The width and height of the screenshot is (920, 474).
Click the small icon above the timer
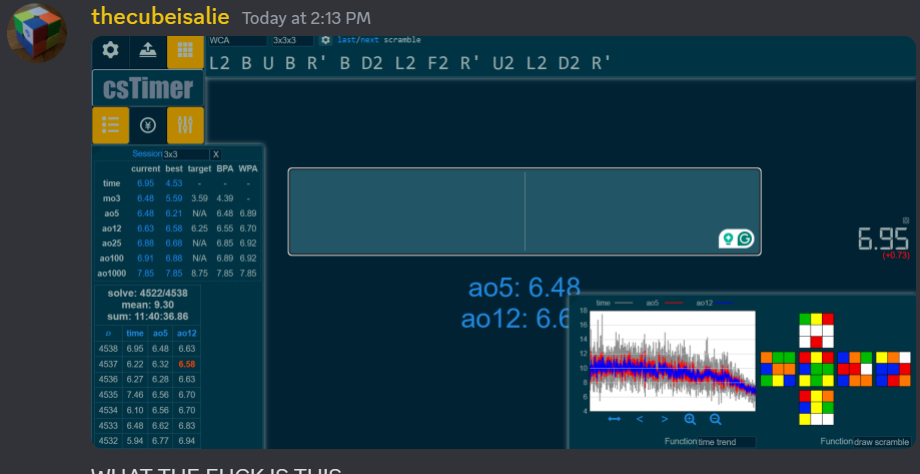pos(906,221)
